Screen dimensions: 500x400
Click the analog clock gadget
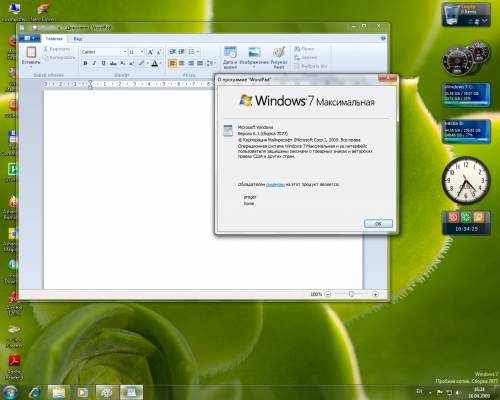pyautogui.click(x=466, y=180)
